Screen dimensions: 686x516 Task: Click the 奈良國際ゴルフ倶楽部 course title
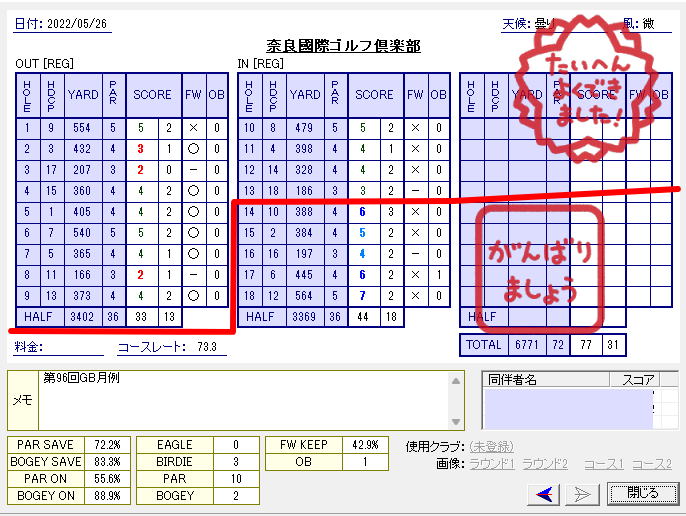pyautogui.click(x=343, y=46)
